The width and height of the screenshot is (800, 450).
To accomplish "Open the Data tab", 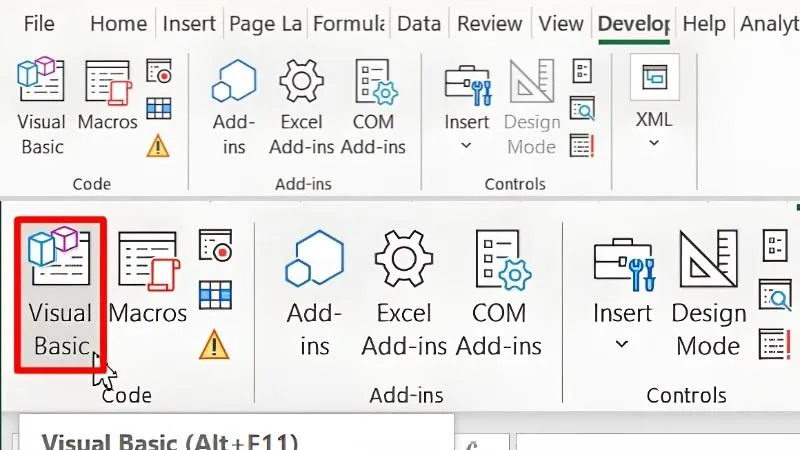I will 419,23.
